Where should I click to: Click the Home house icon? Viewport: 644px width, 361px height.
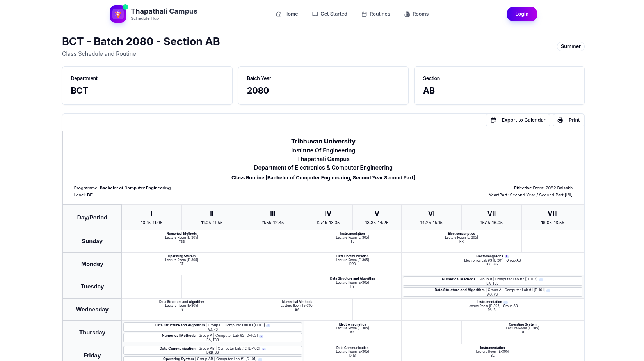point(279,14)
